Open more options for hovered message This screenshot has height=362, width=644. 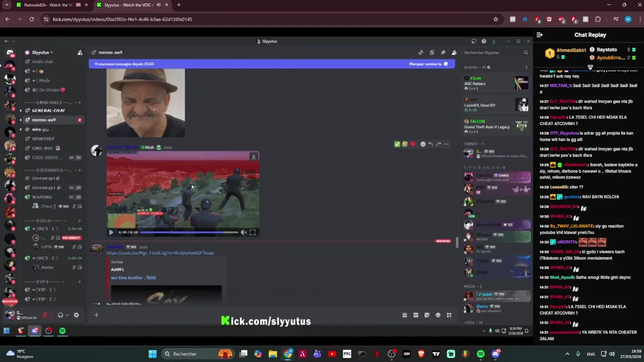[x=446, y=144]
